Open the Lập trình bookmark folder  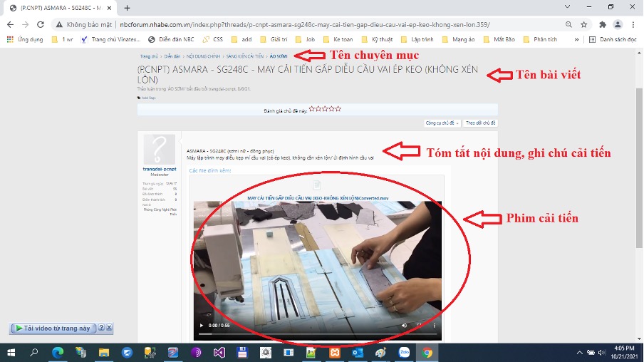[x=417, y=39]
